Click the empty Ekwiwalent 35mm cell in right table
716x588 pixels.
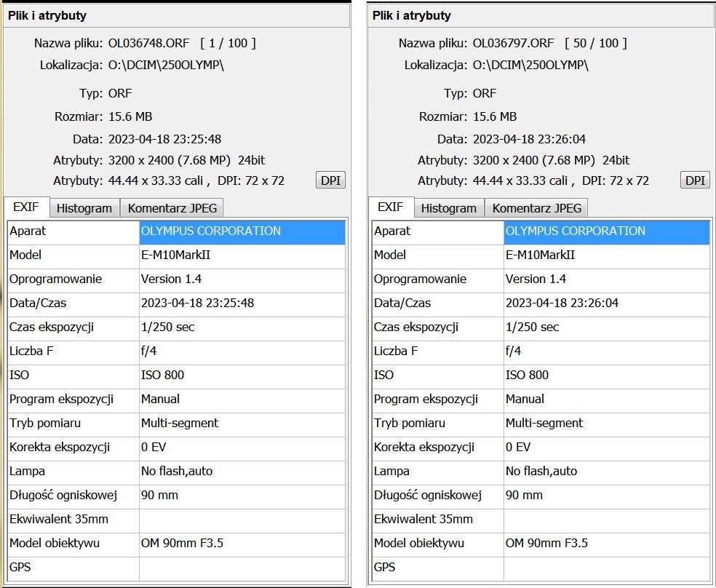pos(606,519)
